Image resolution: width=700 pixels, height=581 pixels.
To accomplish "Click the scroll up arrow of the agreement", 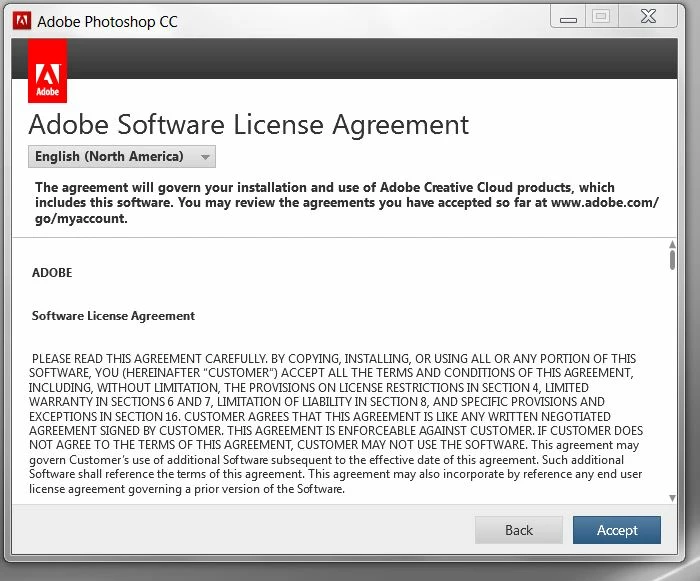I will [x=672, y=245].
